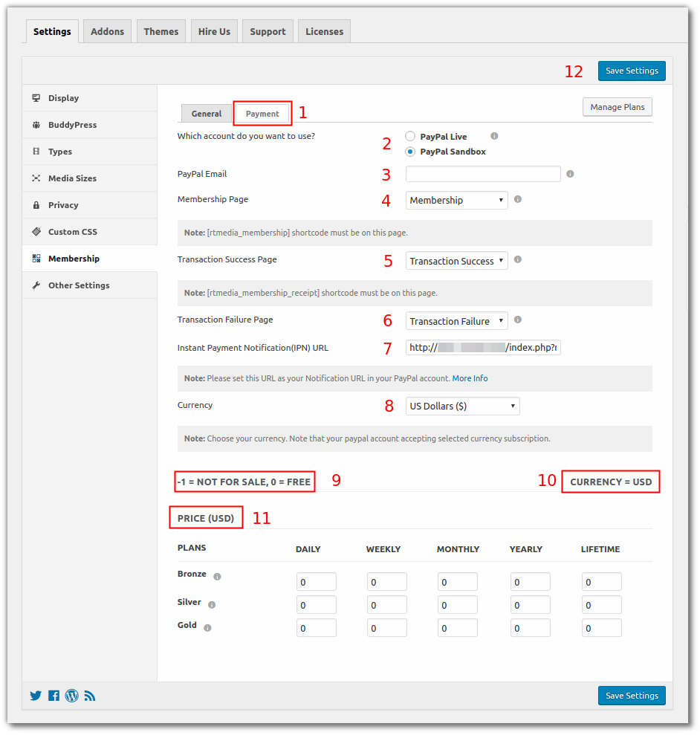Image resolution: width=700 pixels, height=735 pixels.
Task: Open the Addons tab at the top
Action: pos(106,31)
